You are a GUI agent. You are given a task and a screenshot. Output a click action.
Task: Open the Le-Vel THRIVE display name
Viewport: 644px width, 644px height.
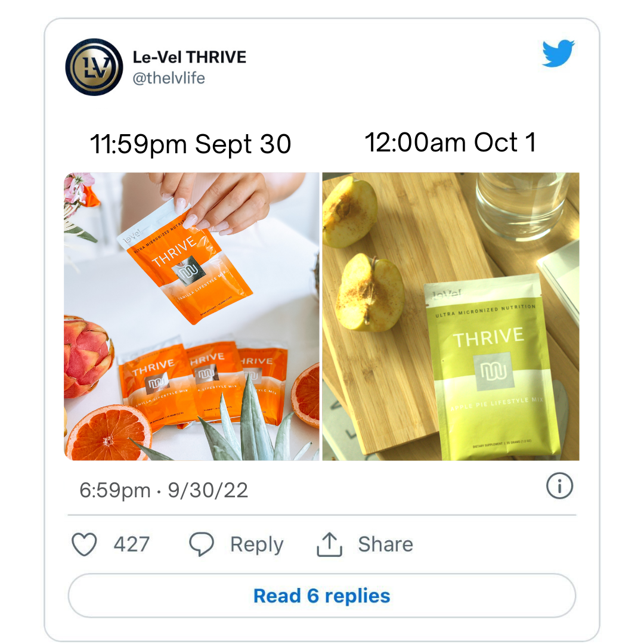click(190, 57)
